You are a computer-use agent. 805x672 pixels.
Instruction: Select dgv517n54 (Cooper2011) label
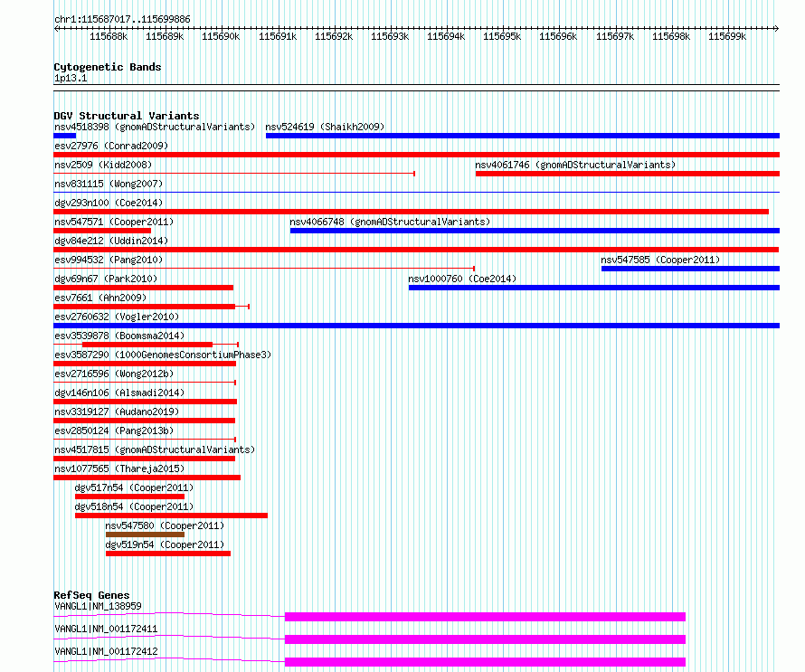134,487
